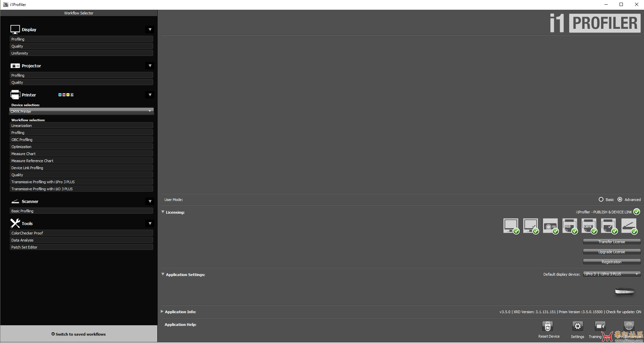The image size is (644, 343).
Task: Open i1Profiler online globe icon
Action: [629, 326]
